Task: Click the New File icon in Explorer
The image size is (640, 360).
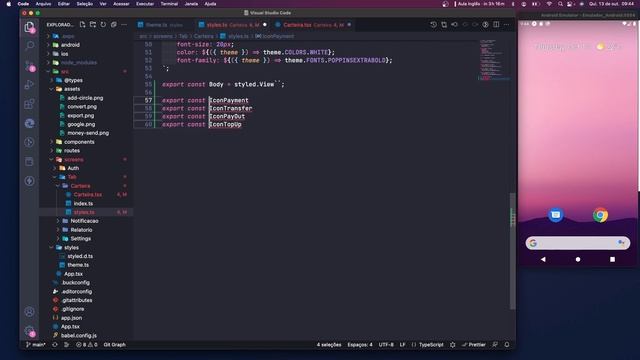Action: point(82,24)
